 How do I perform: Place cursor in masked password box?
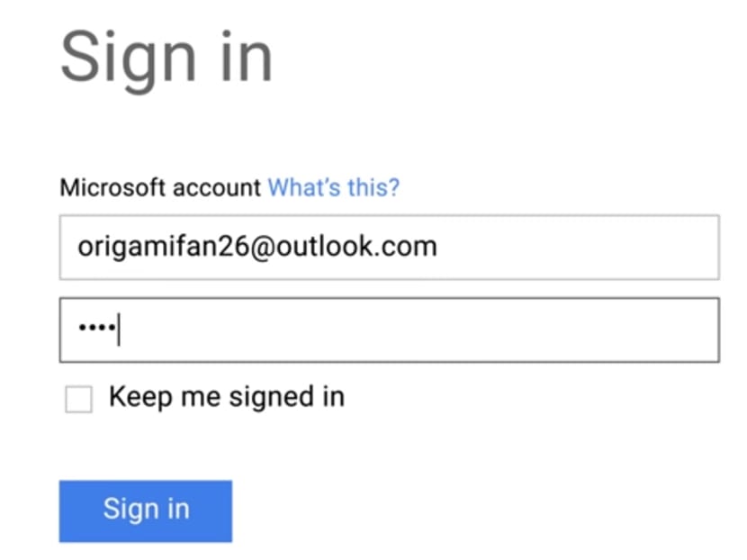[389, 330]
